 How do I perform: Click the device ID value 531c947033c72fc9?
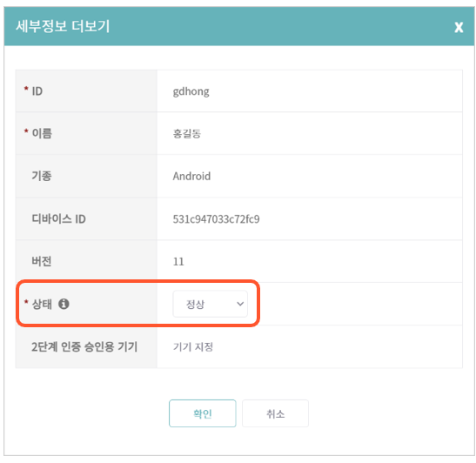tap(216, 219)
